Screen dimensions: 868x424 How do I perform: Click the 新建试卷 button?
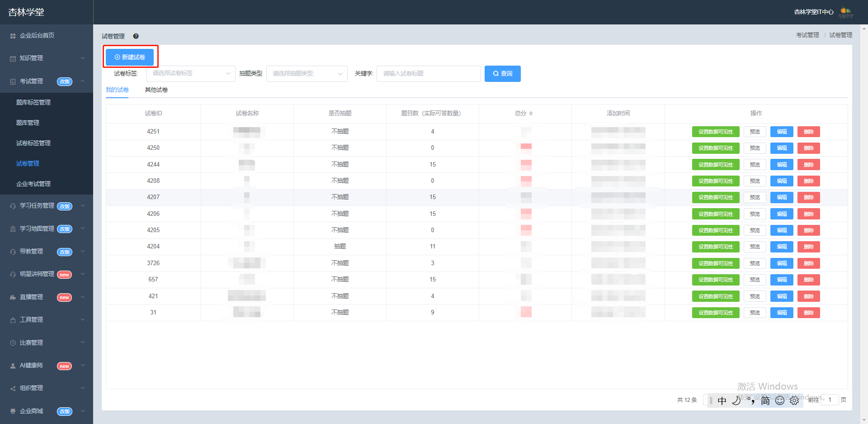tap(130, 57)
